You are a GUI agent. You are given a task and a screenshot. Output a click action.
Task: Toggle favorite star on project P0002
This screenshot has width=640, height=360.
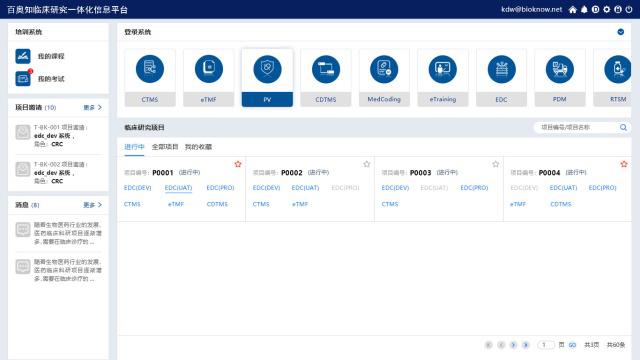tap(367, 164)
